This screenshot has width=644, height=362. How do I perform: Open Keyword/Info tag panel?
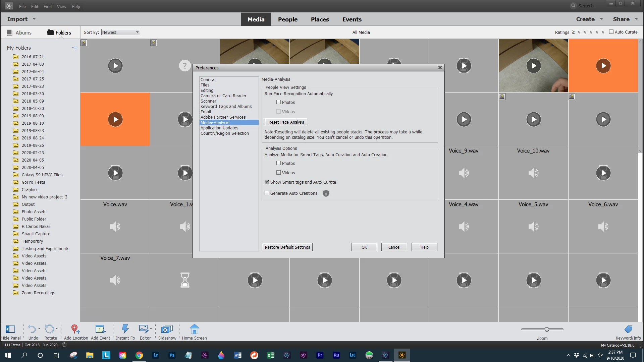(x=628, y=329)
